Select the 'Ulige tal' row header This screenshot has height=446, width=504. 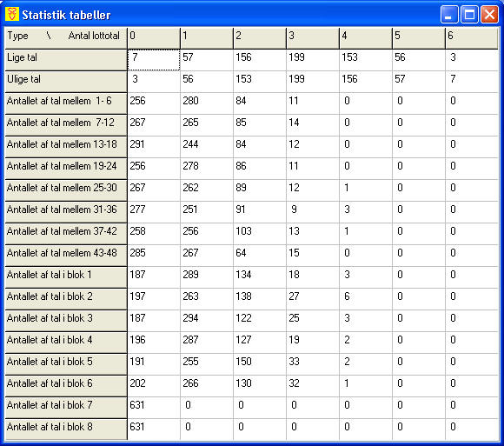pyautogui.click(x=66, y=82)
